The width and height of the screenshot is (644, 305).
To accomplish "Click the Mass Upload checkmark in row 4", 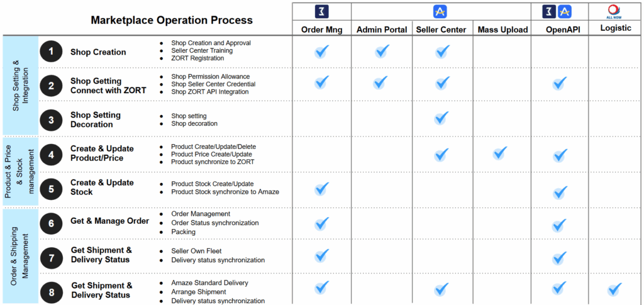I will click(x=499, y=153).
